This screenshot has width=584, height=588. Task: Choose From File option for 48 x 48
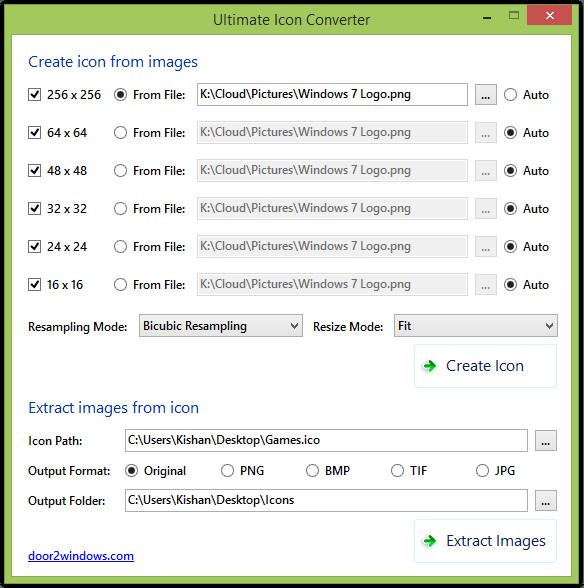[x=120, y=171]
